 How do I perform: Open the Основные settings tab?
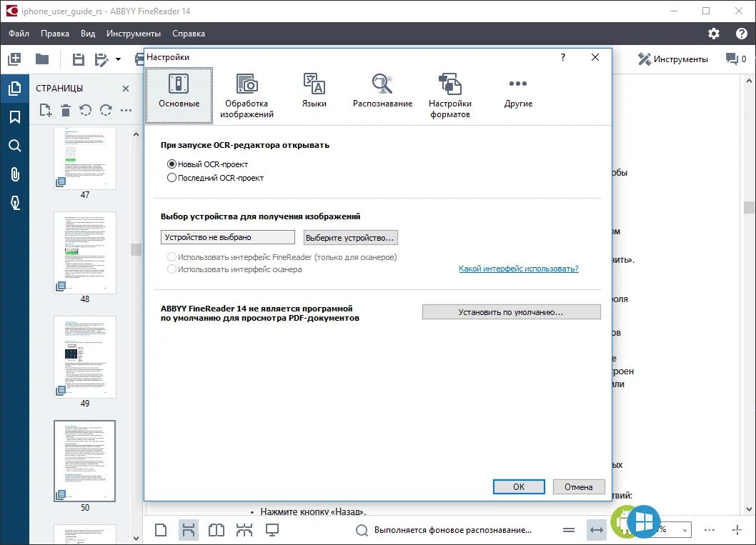click(x=179, y=96)
